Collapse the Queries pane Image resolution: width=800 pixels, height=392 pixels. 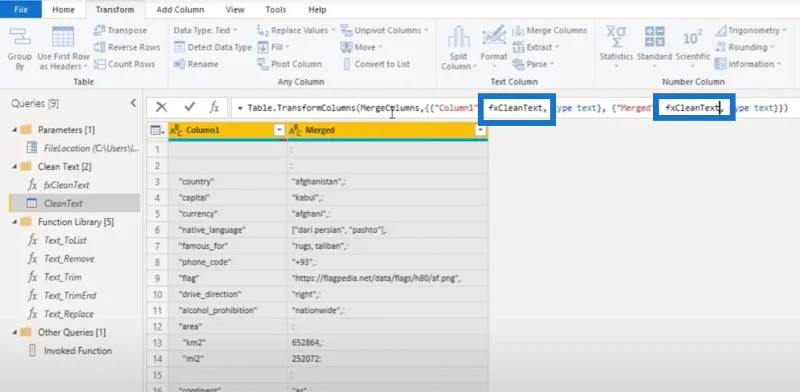(133, 103)
